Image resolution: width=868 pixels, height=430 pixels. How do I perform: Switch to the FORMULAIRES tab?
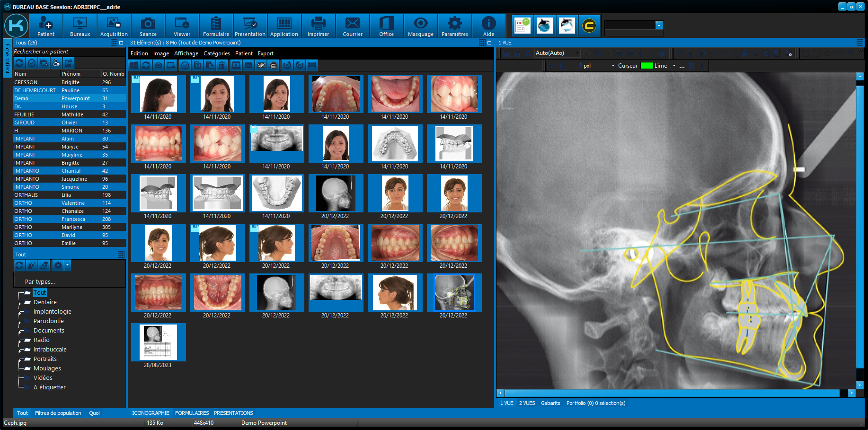pos(192,413)
